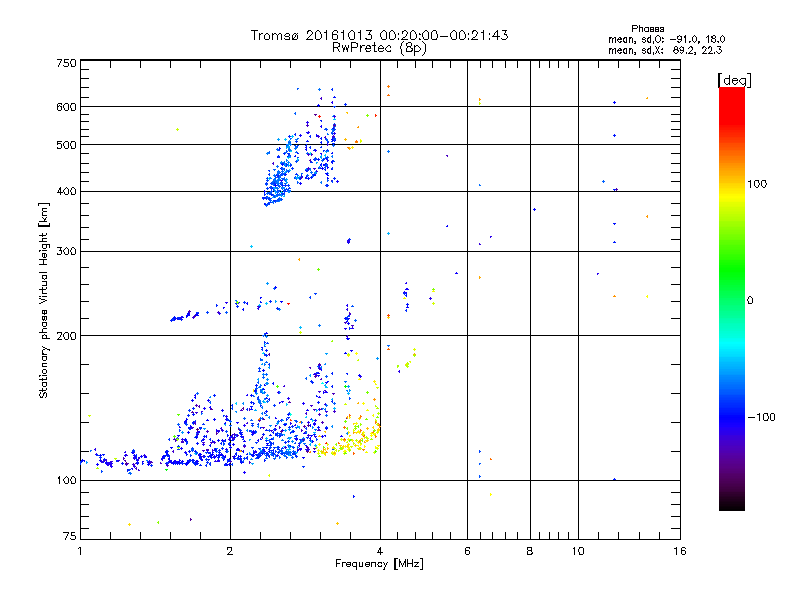Click the plot title 'Tromsø 20161013 00:20:00-00:21:43'

(379, 35)
